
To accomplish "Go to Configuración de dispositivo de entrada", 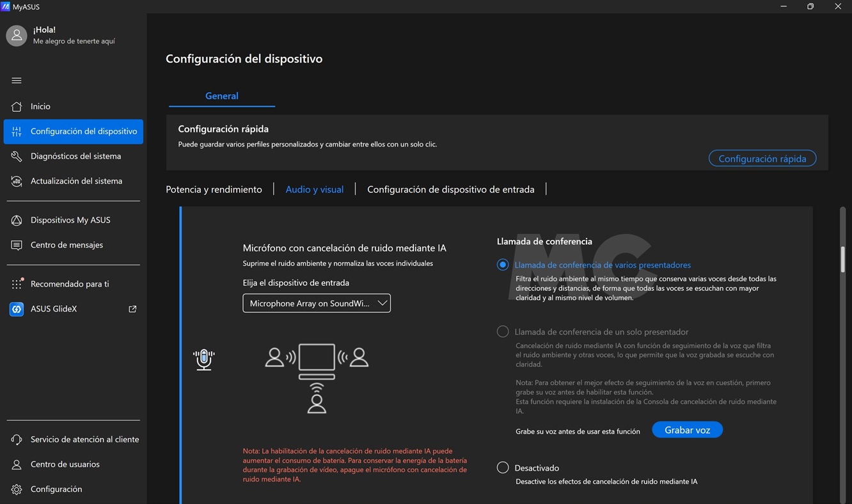I will pyautogui.click(x=450, y=189).
